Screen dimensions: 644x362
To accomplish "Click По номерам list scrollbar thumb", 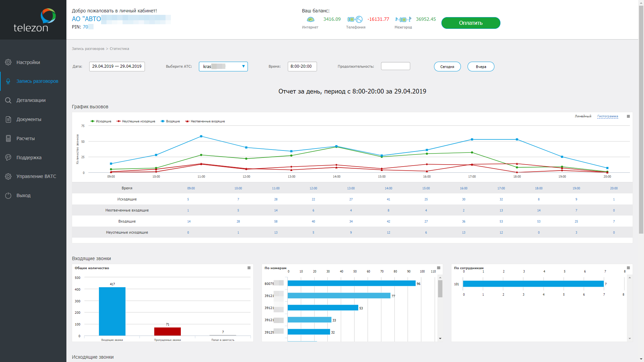I will (x=440, y=289).
